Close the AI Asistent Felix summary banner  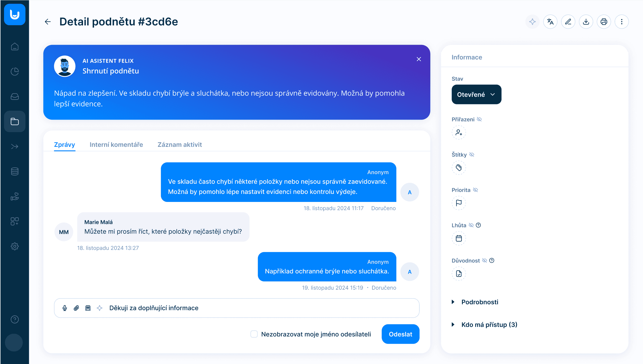[419, 59]
